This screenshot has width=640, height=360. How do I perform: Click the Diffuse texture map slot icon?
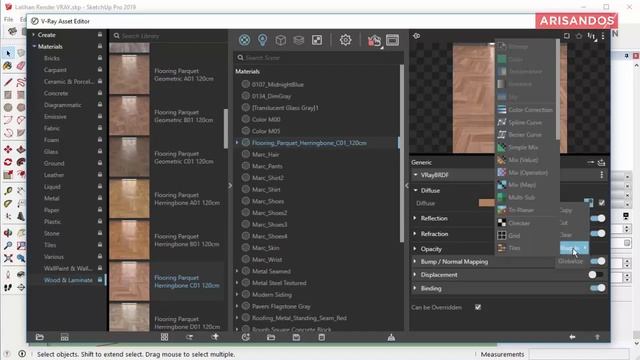588,202
